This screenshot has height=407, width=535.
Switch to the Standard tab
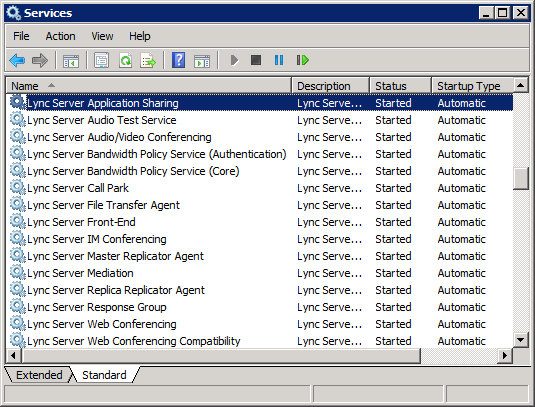(104, 375)
